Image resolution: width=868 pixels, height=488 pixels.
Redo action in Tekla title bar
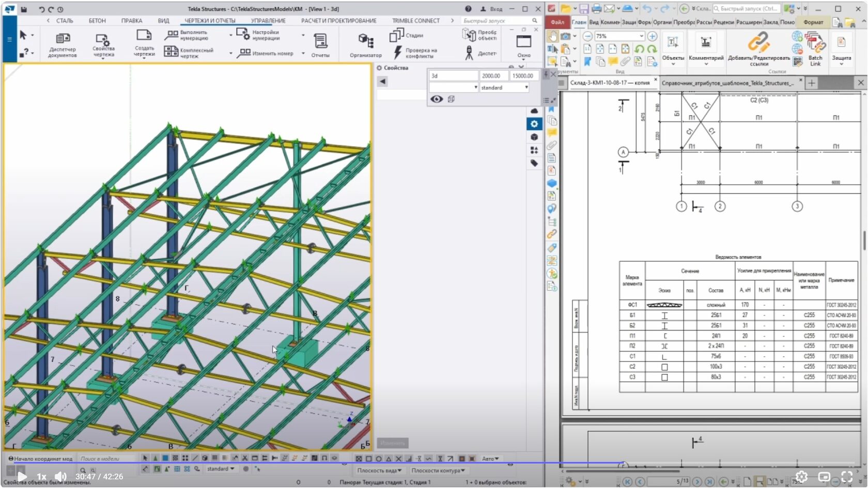(x=51, y=9)
